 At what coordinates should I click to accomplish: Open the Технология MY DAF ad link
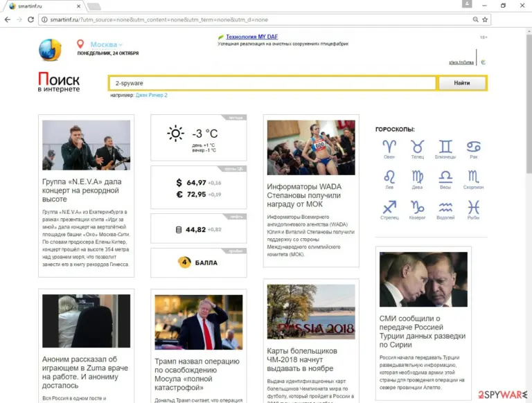coord(251,37)
